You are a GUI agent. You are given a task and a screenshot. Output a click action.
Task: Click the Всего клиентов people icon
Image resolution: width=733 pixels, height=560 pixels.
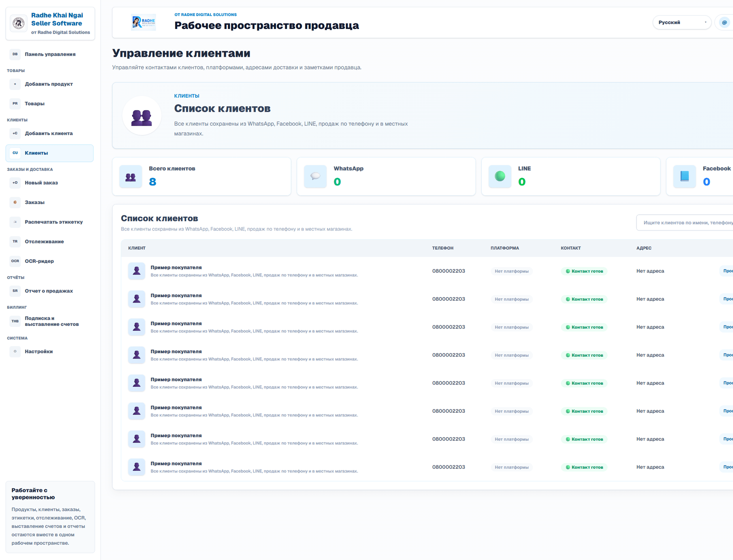coord(131,177)
